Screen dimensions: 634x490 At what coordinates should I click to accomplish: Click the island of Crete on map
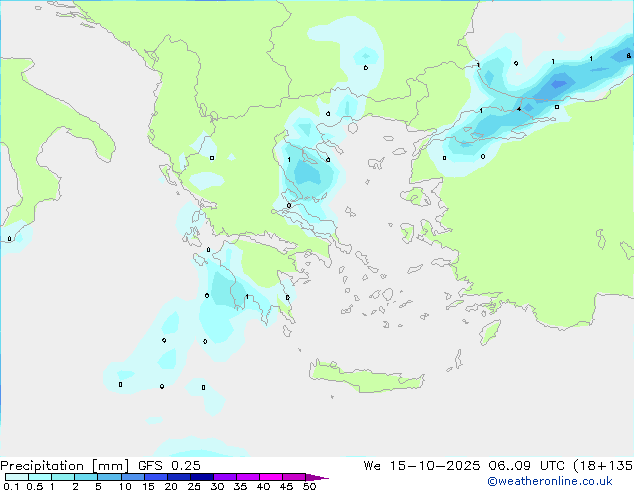(366, 376)
